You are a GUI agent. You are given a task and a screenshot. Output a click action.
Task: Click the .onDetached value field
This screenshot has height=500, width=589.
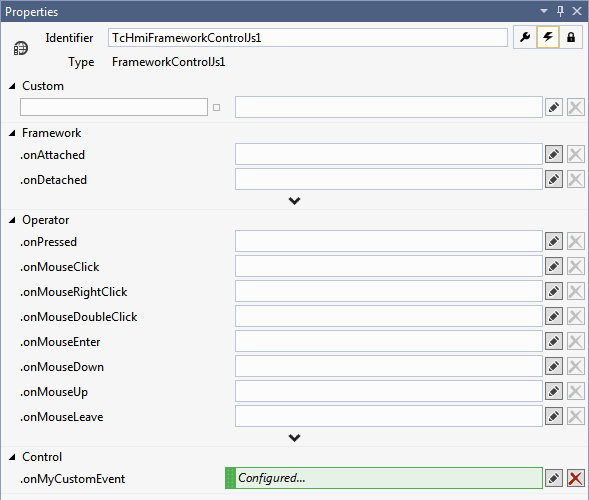[389, 179]
